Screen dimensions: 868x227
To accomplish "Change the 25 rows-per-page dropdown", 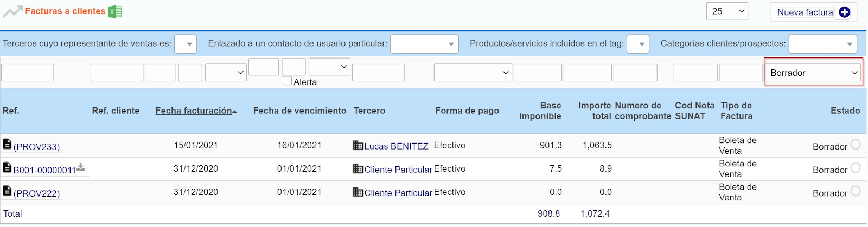I will tap(727, 11).
